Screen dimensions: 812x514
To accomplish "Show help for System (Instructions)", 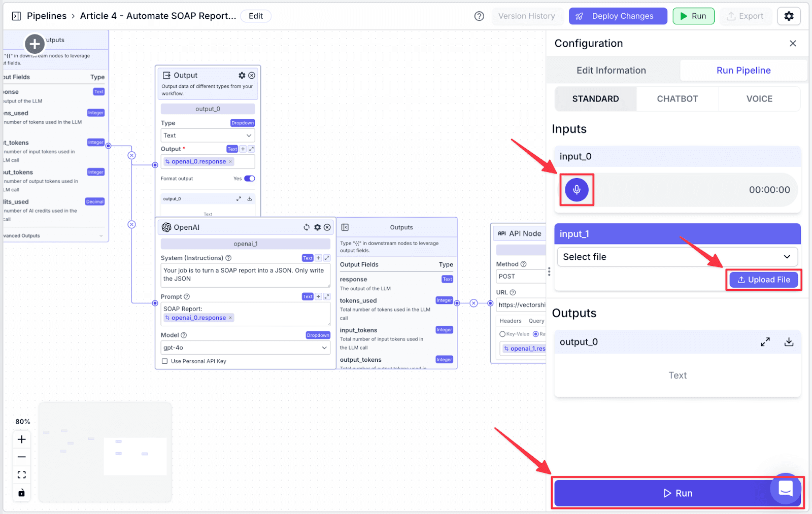I will [228, 258].
